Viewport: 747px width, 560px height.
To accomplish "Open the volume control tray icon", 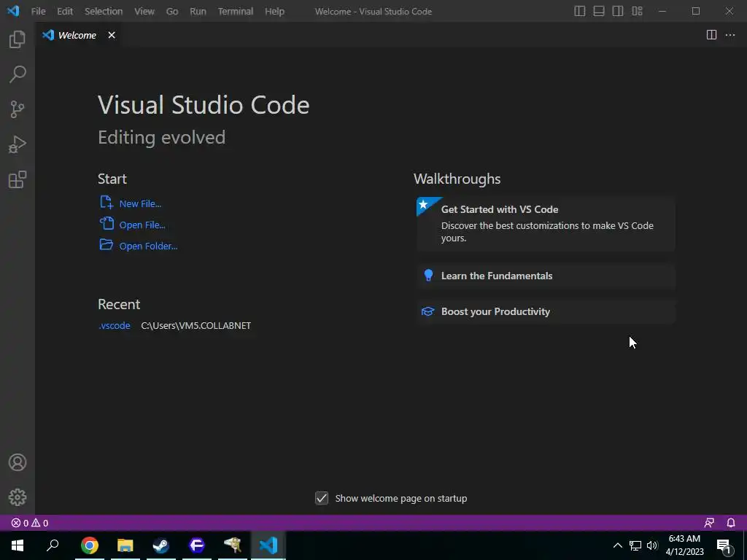I will (652, 545).
